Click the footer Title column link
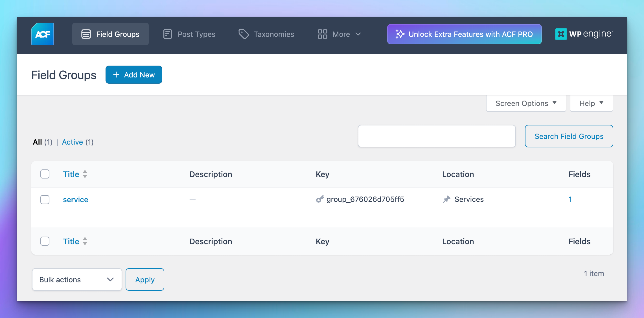The image size is (644, 318). 71,241
